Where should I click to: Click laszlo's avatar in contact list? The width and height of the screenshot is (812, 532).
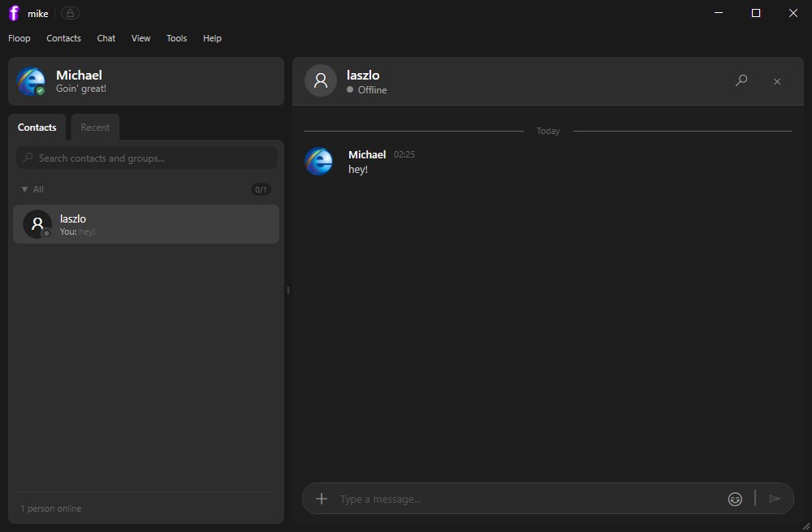[37, 224]
